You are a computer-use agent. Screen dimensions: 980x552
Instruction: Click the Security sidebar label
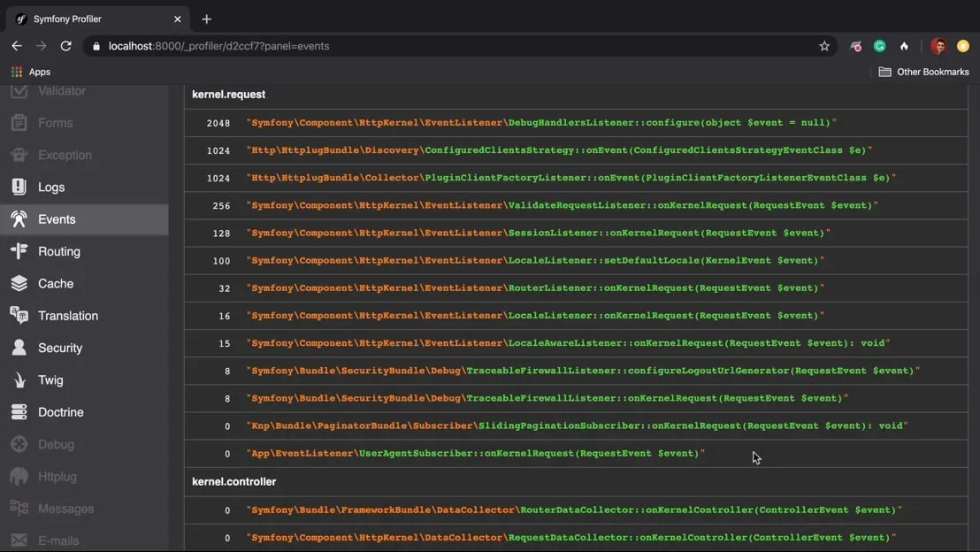60,348
